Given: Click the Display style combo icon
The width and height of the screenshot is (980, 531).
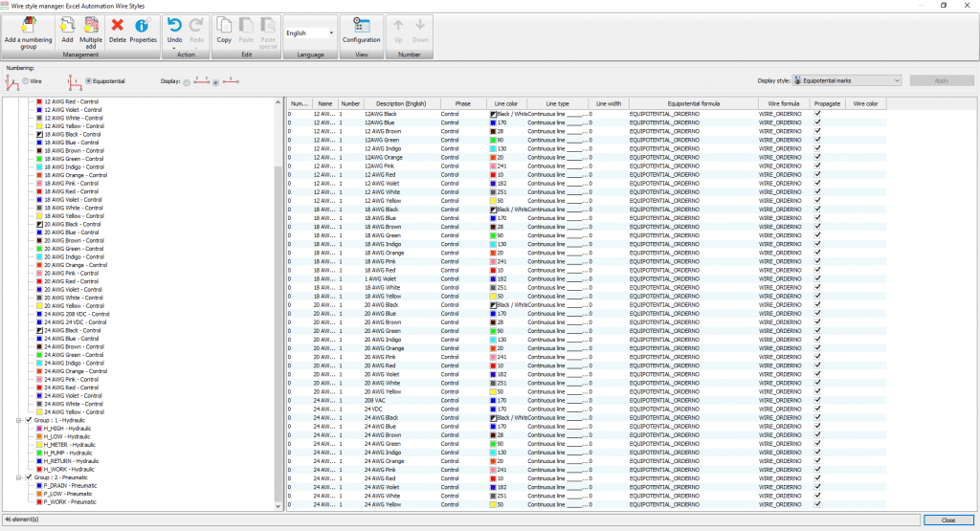Looking at the screenshot, I should pos(797,80).
